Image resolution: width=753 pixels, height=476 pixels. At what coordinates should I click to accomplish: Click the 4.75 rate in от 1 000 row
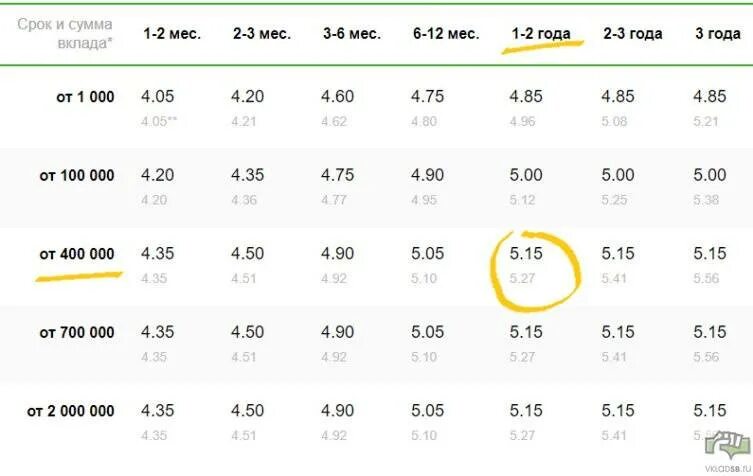427,97
